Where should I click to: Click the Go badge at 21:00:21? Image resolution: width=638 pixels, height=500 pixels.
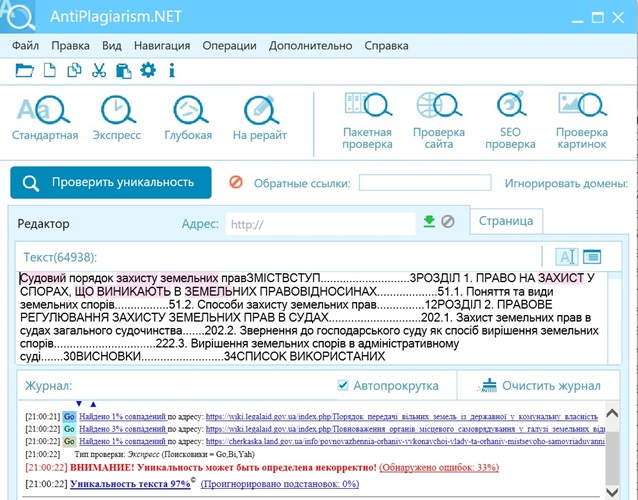pyautogui.click(x=69, y=417)
